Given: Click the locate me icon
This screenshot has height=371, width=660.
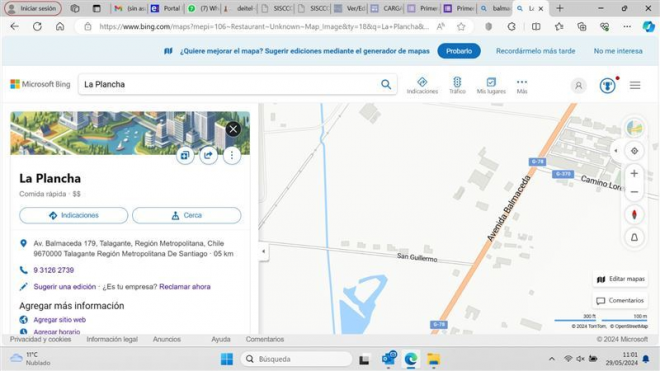Looking at the screenshot, I should pos(634,151).
